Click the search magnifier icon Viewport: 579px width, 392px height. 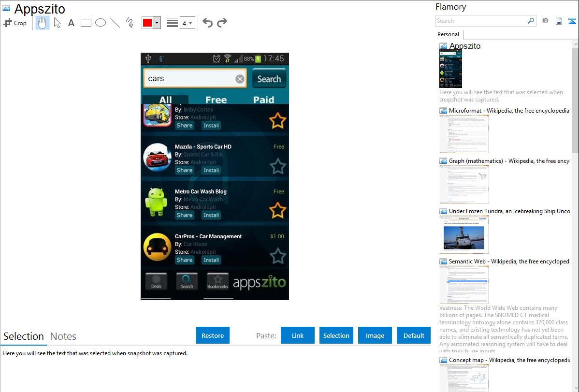pos(531,21)
